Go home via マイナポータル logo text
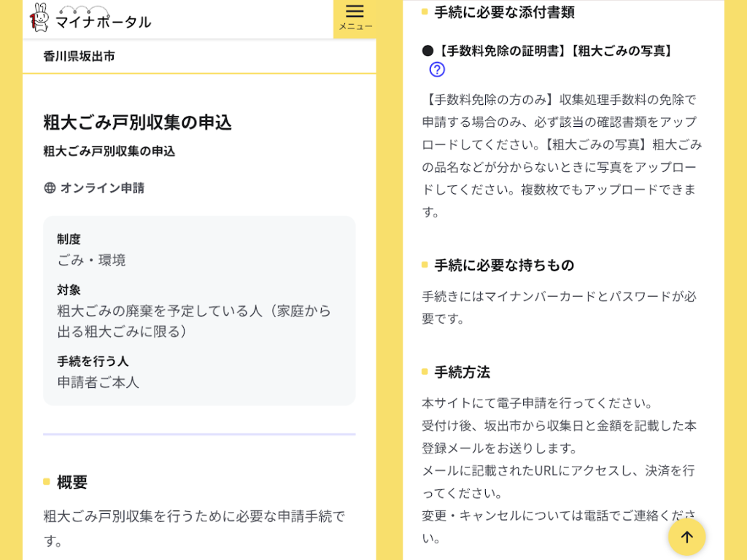 point(103,21)
